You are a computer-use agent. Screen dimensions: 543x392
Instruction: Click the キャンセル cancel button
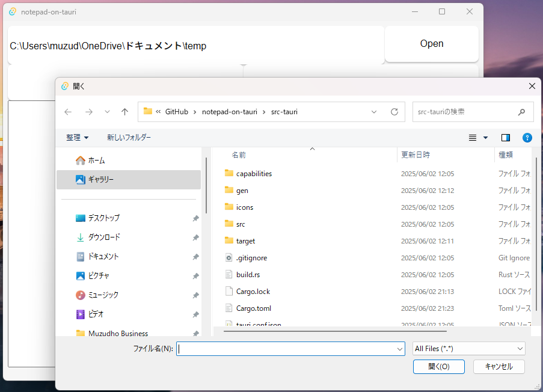[499, 367]
